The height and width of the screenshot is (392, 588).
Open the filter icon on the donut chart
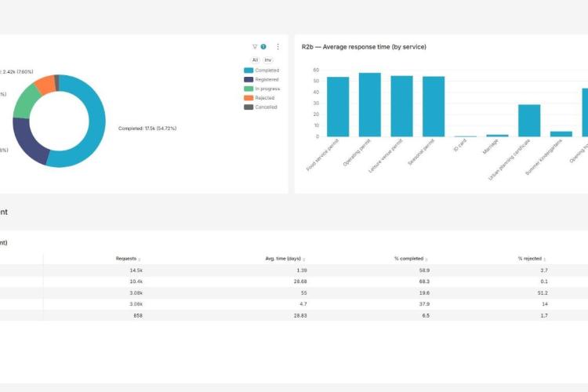[x=255, y=47]
